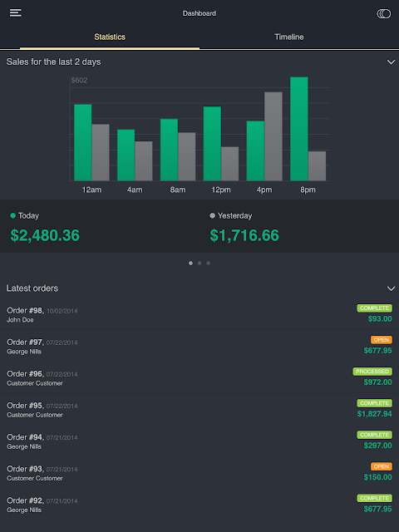Tap the OPEN badge on Order #93
Viewport: 399px width, 532px height.
(382, 466)
